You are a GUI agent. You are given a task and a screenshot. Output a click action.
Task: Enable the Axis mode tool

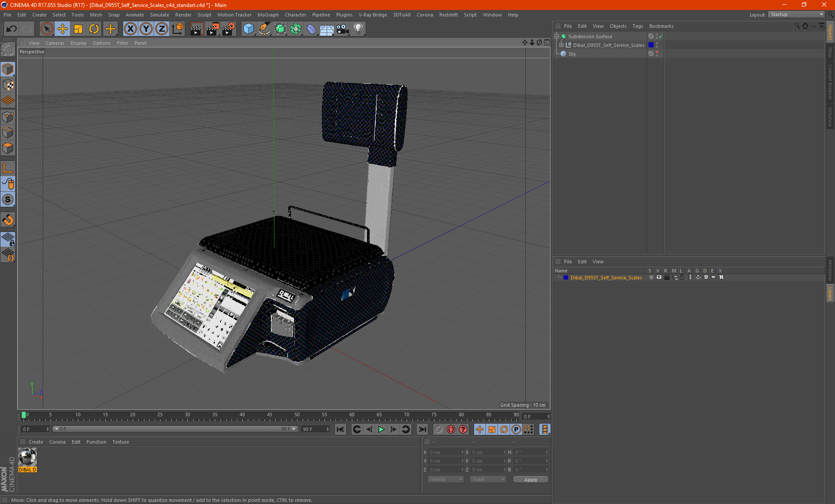[8, 168]
